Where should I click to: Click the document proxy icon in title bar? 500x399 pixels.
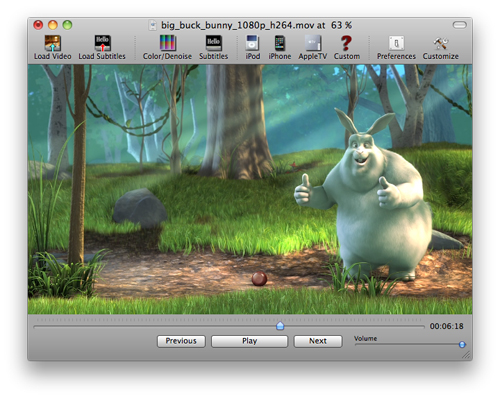[153, 25]
